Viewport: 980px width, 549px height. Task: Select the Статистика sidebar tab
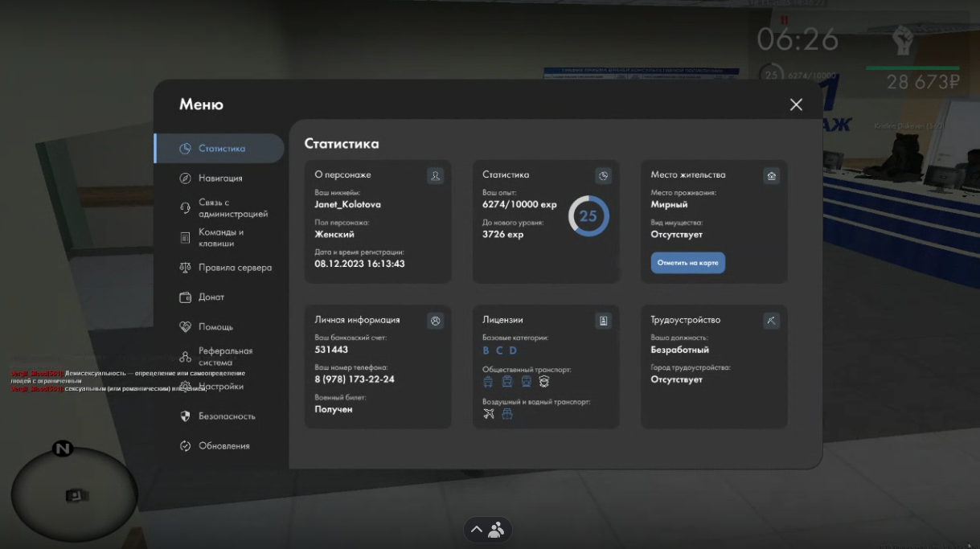pyautogui.click(x=219, y=149)
